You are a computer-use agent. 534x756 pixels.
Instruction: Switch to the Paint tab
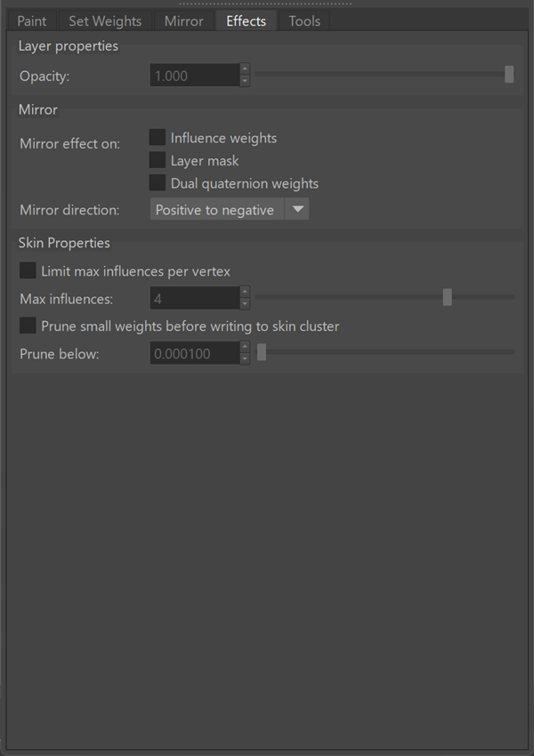click(32, 21)
